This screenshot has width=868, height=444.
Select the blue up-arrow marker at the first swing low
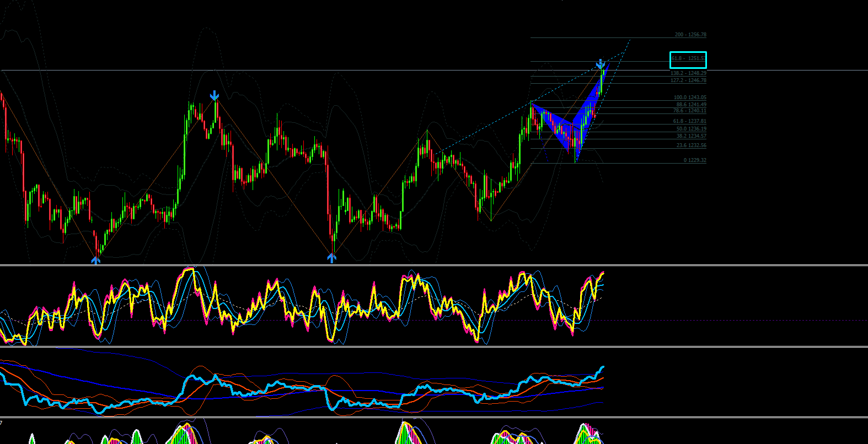(x=96, y=259)
